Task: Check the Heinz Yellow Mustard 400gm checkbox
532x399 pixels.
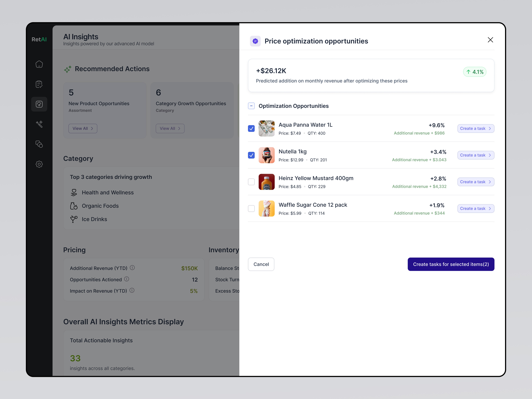Action: (251, 182)
